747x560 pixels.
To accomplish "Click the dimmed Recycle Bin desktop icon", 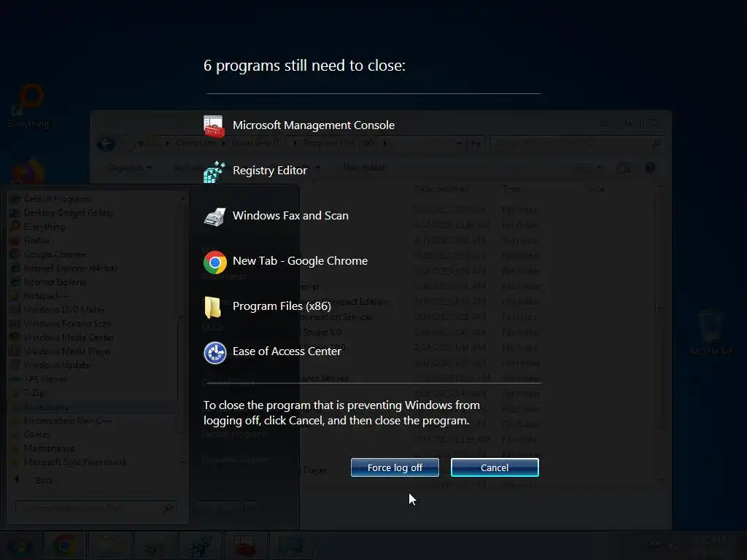I will click(x=711, y=332).
